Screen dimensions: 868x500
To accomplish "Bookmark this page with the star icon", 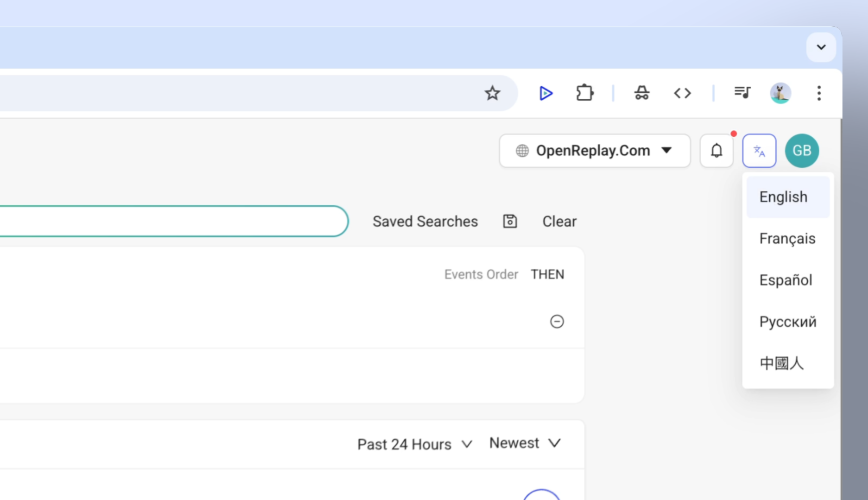I will click(492, 93).
